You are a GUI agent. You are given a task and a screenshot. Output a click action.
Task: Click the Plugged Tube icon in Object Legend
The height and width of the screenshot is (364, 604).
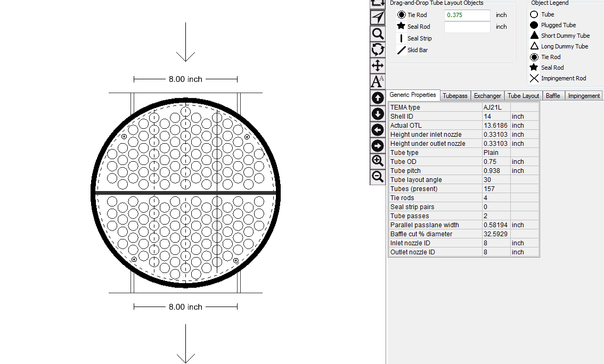534,25
